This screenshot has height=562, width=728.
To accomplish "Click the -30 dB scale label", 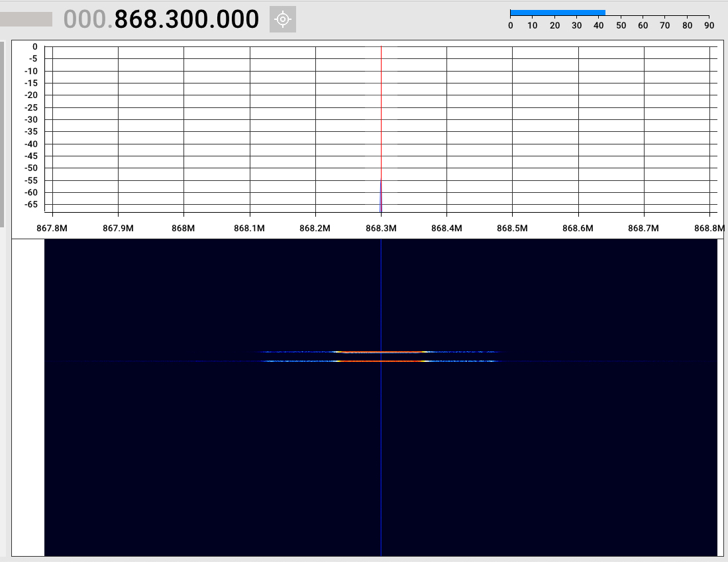I will [31, 119].
